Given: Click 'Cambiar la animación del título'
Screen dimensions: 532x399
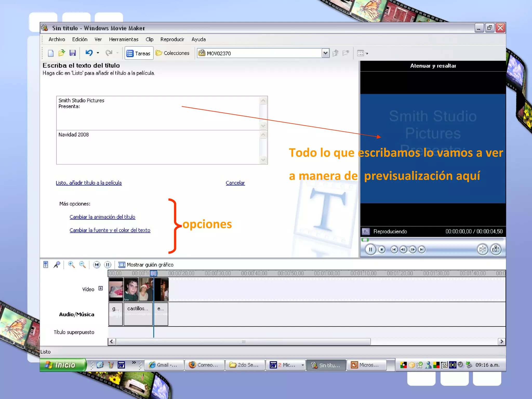Looking at the screenshot, I should (x=102, y=217).
